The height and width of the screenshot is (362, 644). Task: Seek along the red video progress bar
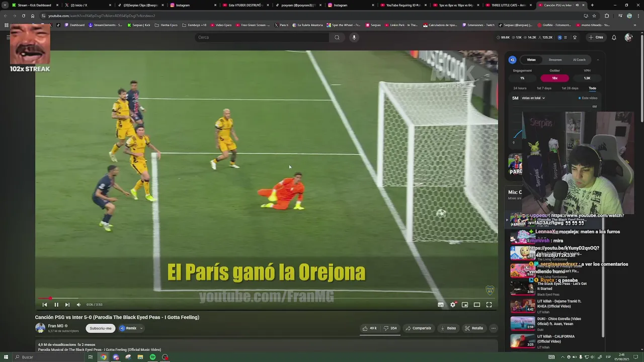(267, 298)
